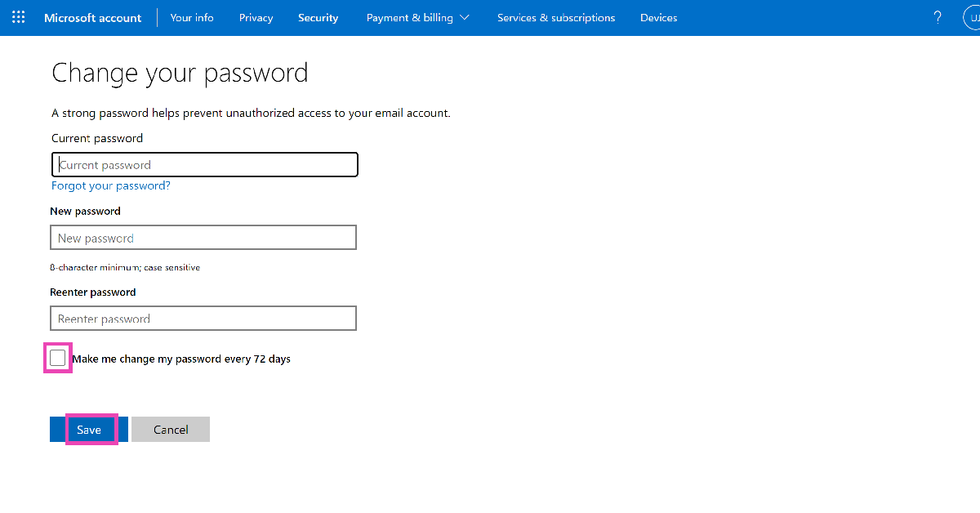Open the Devices tab
This screenshot has width=980, height=513.
pyautogui.click(x=658, y=18)
